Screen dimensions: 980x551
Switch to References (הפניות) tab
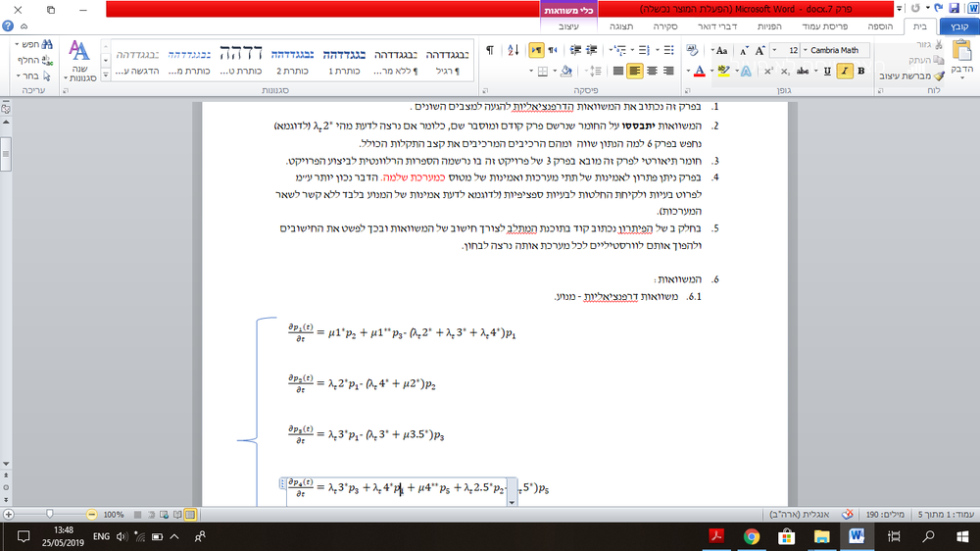[768, 26]
